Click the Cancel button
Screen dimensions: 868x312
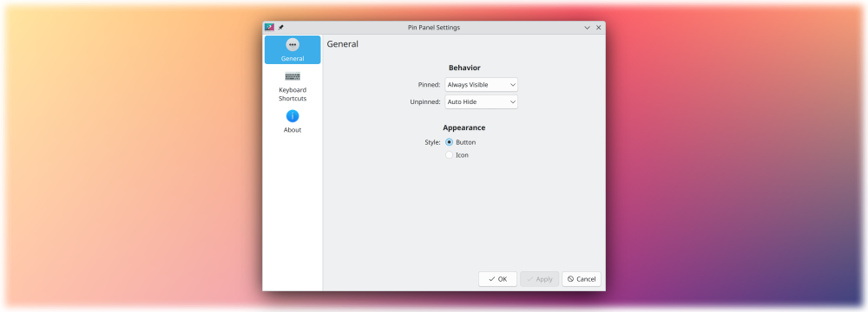coord(582,279)
